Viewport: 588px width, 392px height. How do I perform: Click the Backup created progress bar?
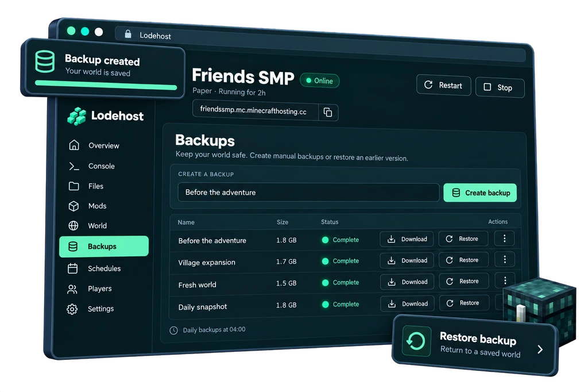106,85
